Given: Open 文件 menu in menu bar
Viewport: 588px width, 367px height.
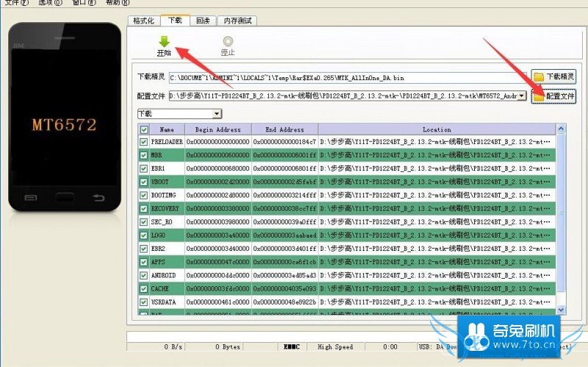Looking at the screenshot, I should (16, 3).
